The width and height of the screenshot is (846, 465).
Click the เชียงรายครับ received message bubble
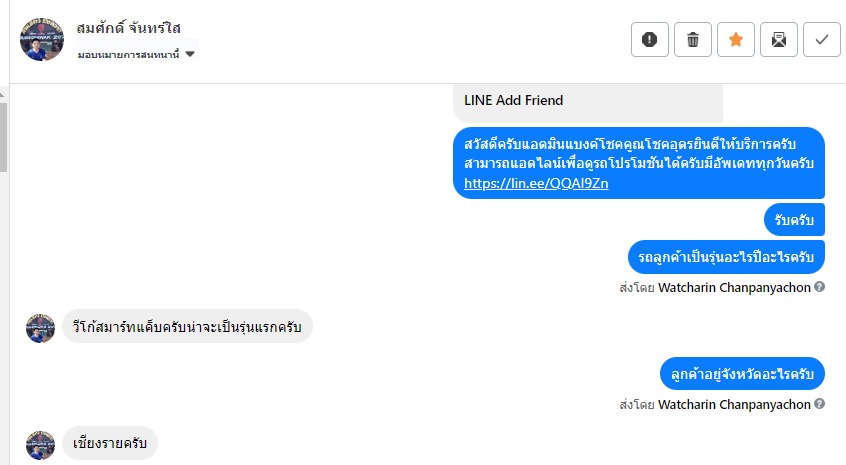[x=110, y=443]
